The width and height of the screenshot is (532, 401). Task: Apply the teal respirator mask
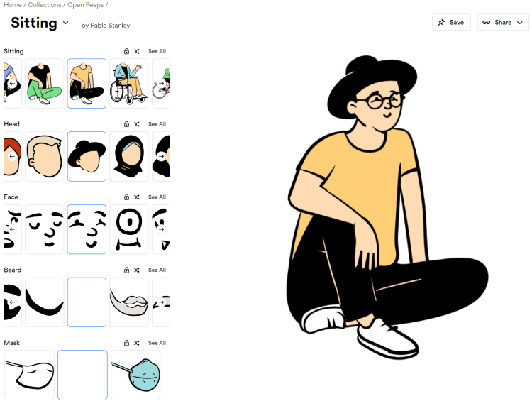tap(135, 375)
